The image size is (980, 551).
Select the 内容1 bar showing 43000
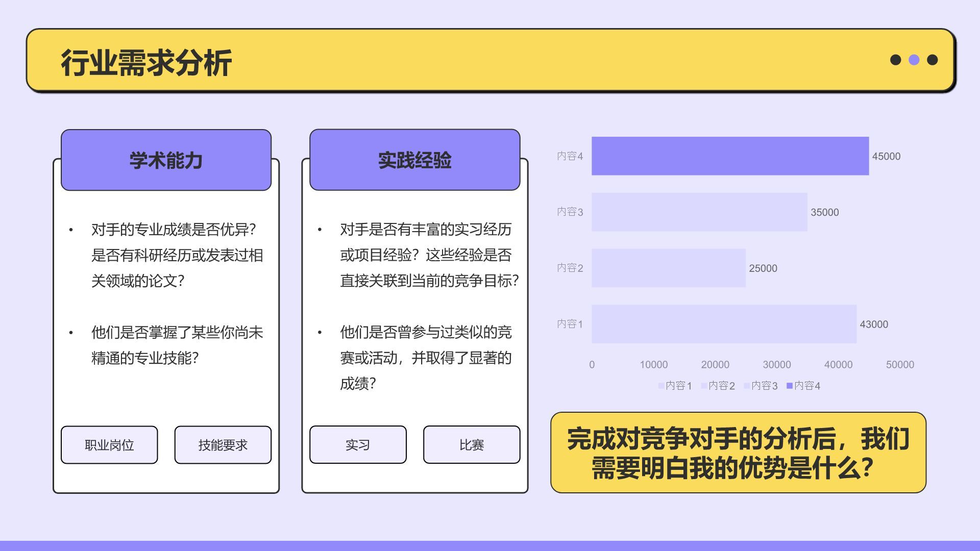pos(724,324)
